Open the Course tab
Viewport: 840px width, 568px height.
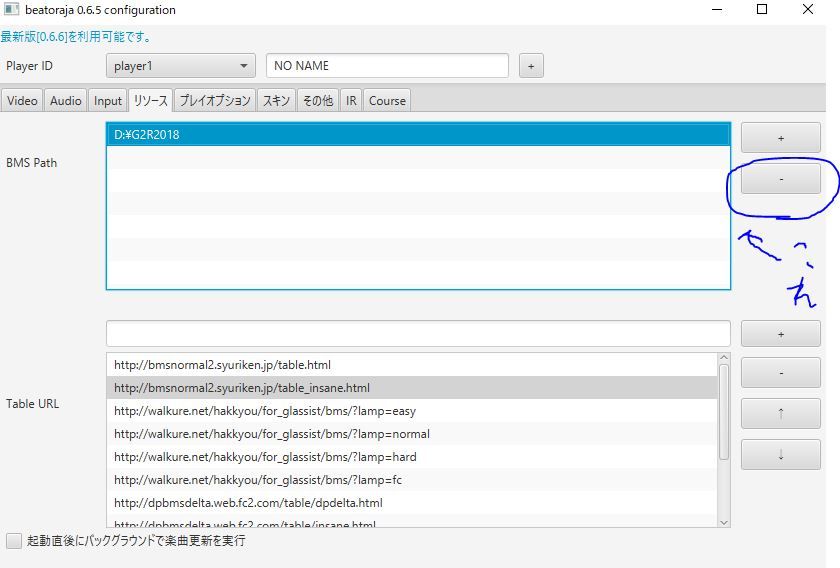coord(387,101)
